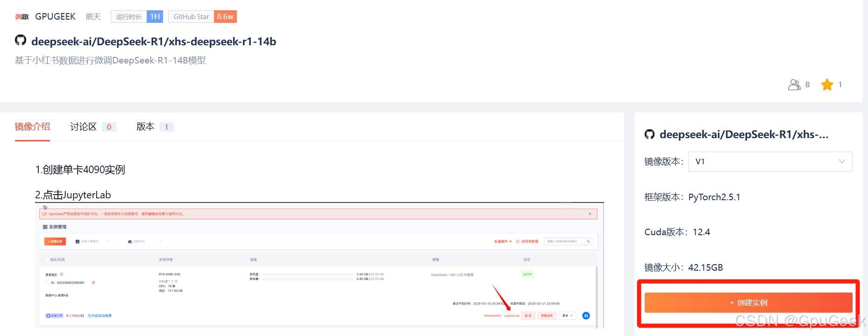Select the Cuda版本 12.4 text
The image size is (868, 336).
(x=677, y=232)
